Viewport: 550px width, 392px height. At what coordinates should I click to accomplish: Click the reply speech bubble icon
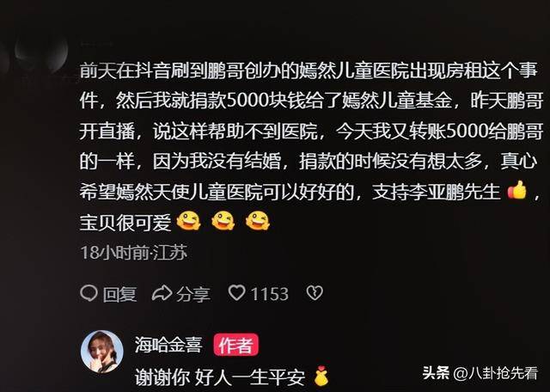89,293
